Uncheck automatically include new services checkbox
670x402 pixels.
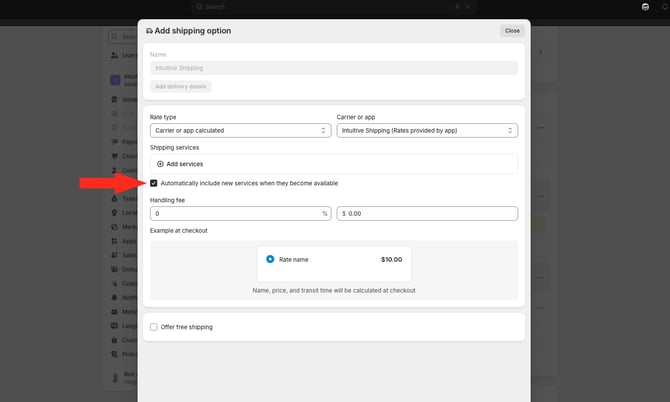[x=153, y=183]
